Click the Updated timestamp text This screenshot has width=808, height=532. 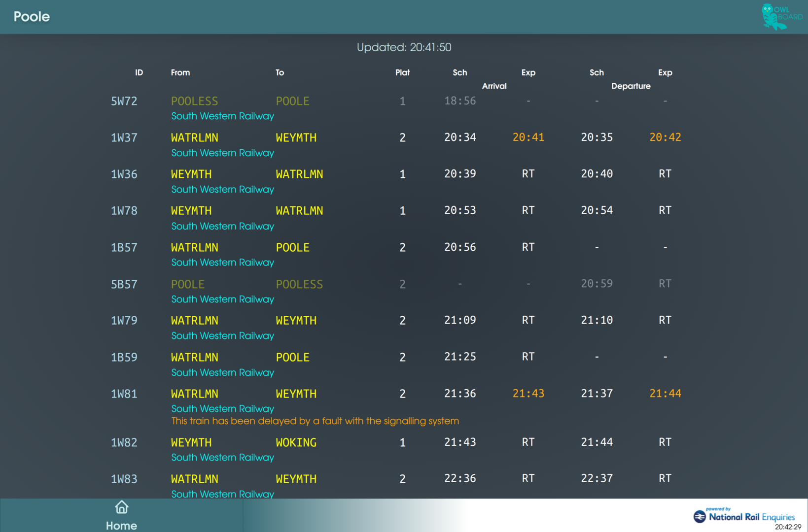[404, 47]
